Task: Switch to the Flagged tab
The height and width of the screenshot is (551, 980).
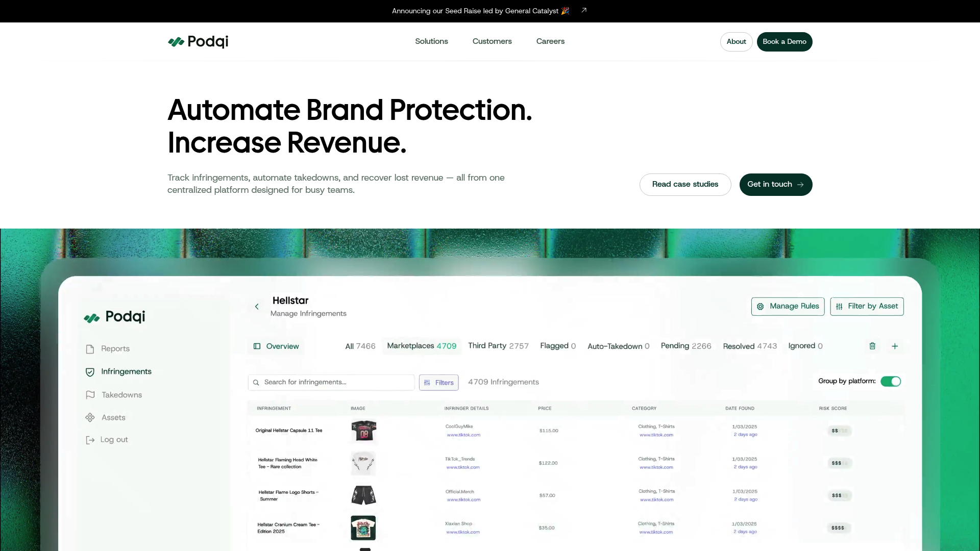Action: [x=558, y=346]
